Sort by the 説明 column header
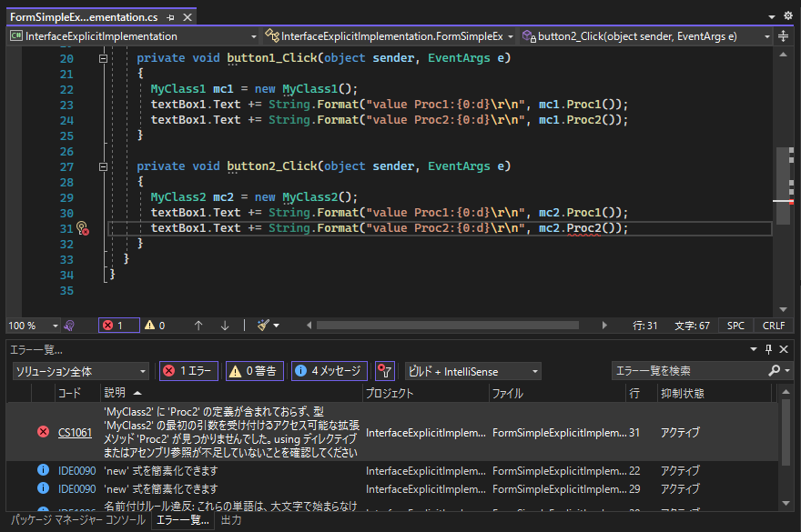This screenshot has width=801, height=532. click(x=231, y=393)
